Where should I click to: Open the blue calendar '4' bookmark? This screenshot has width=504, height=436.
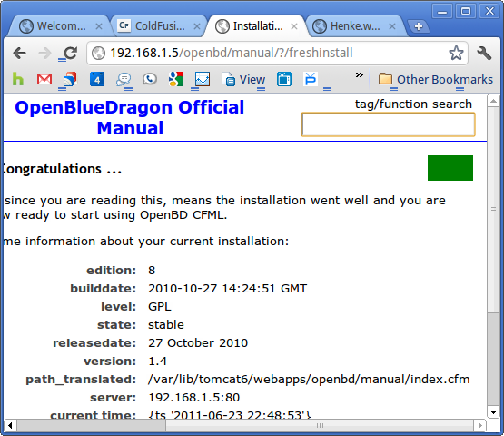tap(97, 79)
